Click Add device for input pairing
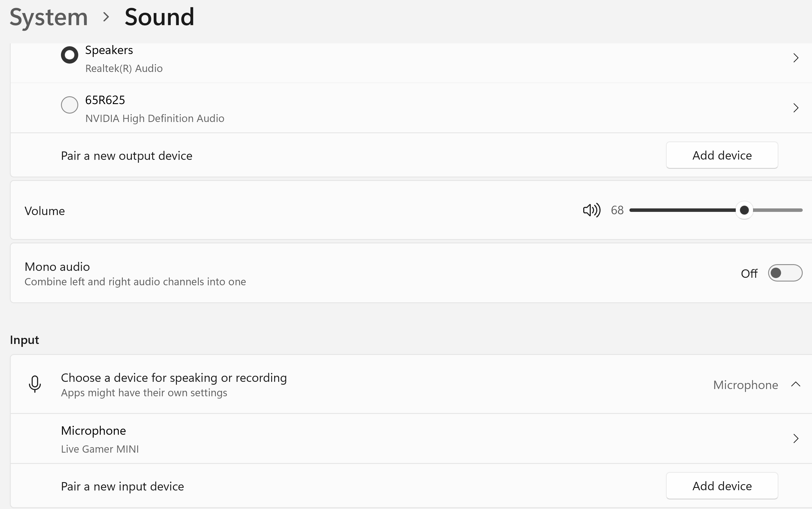Image resolution: width=812 pixels, height=509 pixels. (x=722, y=486)
